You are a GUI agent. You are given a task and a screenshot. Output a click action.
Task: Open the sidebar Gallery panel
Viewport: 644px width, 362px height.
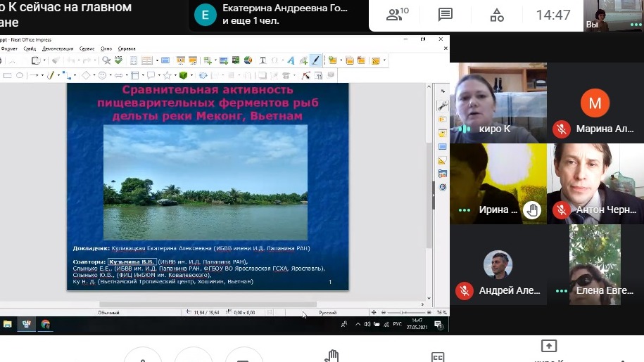[x=442, y=174]
